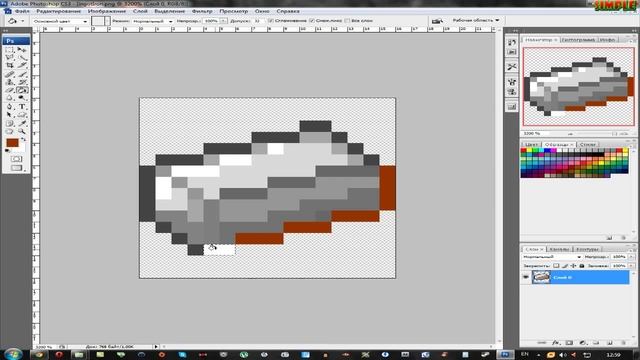Select the Zoom tool

pos(22,131)
